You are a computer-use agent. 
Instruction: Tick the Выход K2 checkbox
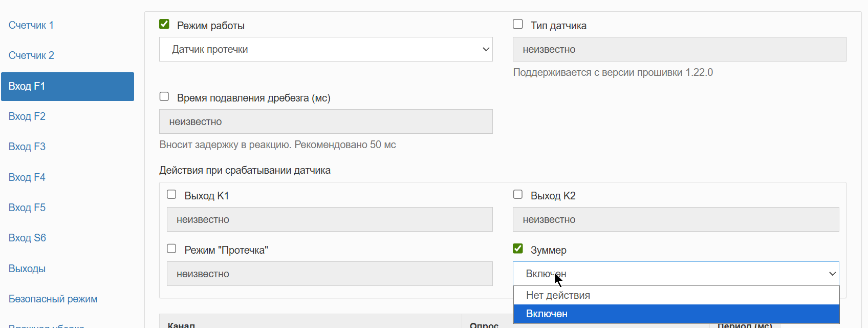pos(518,194)
